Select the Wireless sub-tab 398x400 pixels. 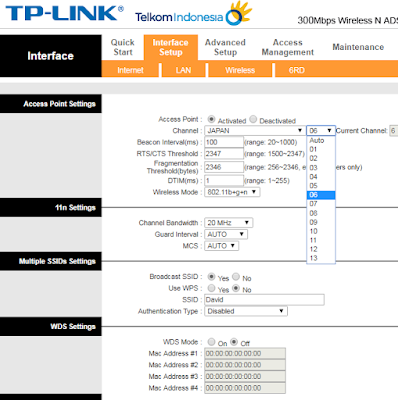pos(240,70)
